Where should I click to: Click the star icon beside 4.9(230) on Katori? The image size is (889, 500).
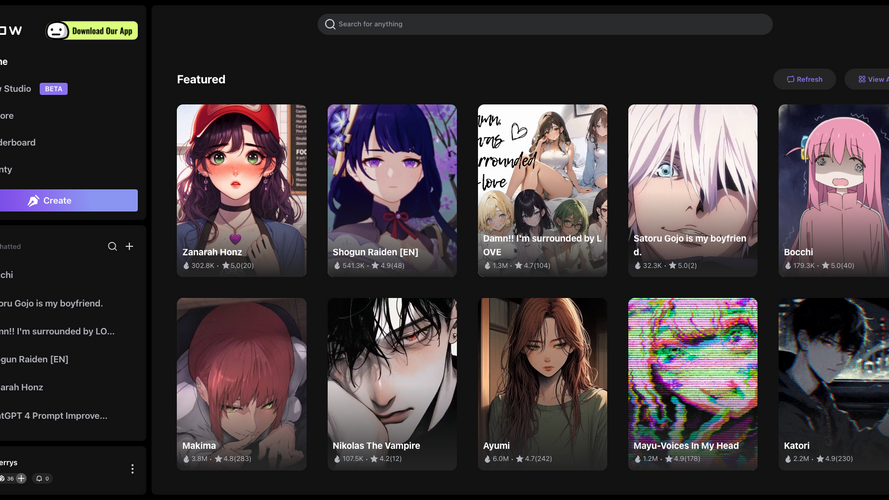pyautogui.click(x=820, y=459)
